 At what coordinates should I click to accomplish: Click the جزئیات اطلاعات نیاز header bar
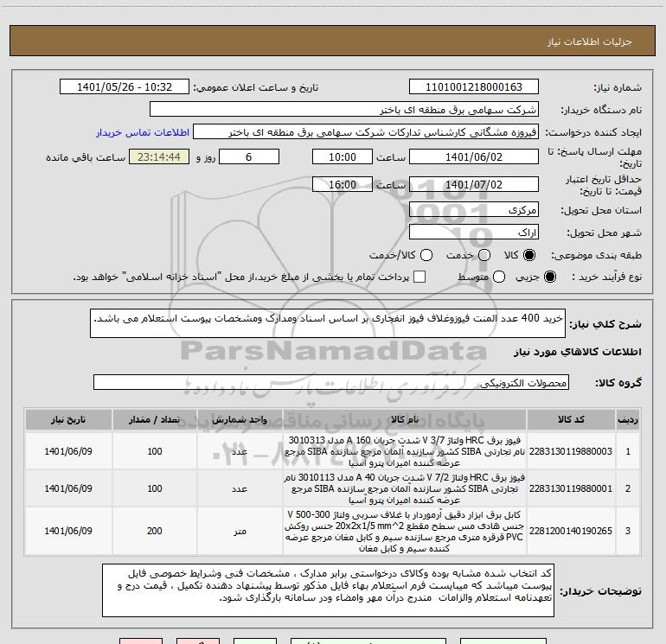(x=333, y=41)
